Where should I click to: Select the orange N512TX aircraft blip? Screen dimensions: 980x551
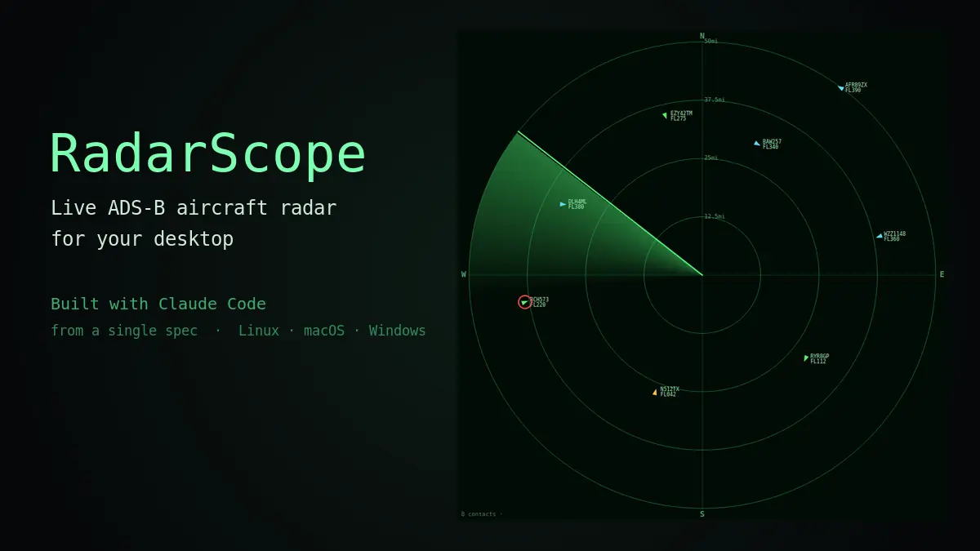(655, 392)
